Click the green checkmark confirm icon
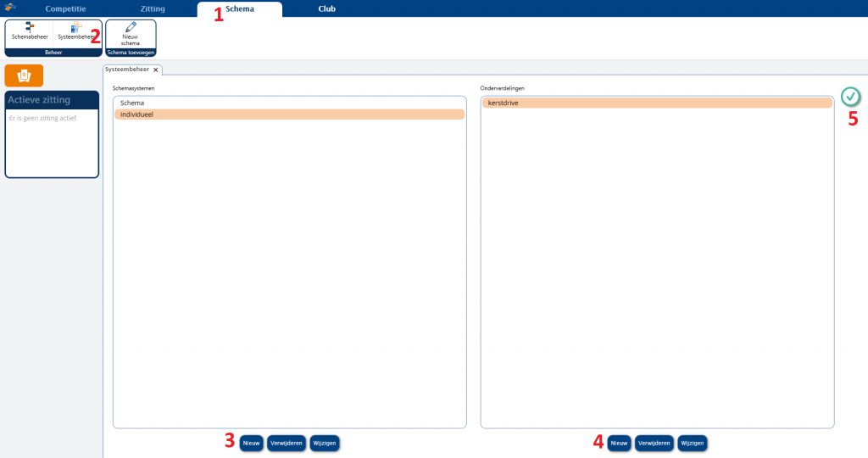The image size is (868, 458). [850, 96]
